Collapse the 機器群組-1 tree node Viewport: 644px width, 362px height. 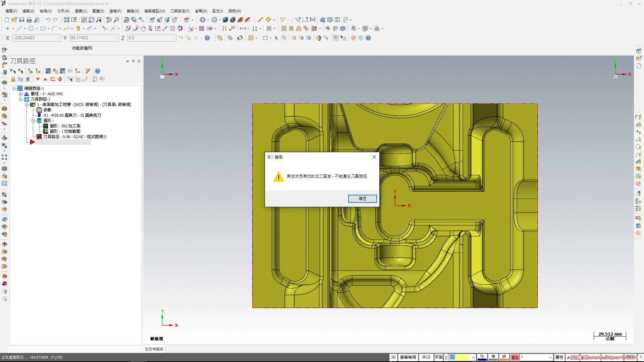pos(14,88)
